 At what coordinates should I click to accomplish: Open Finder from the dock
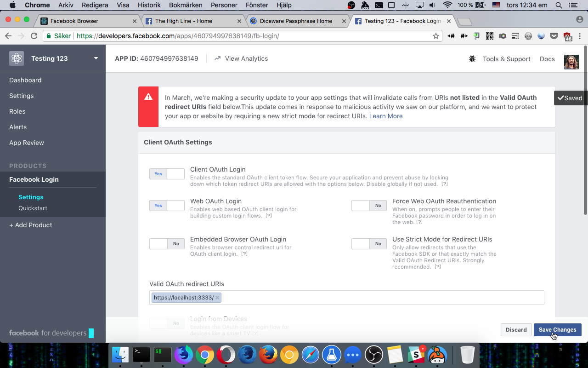point(121,355)
